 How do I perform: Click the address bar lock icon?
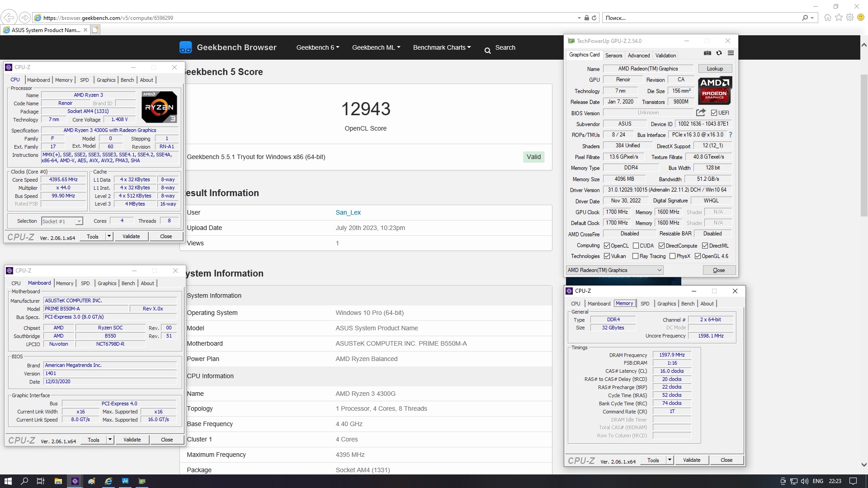[586, 18]
